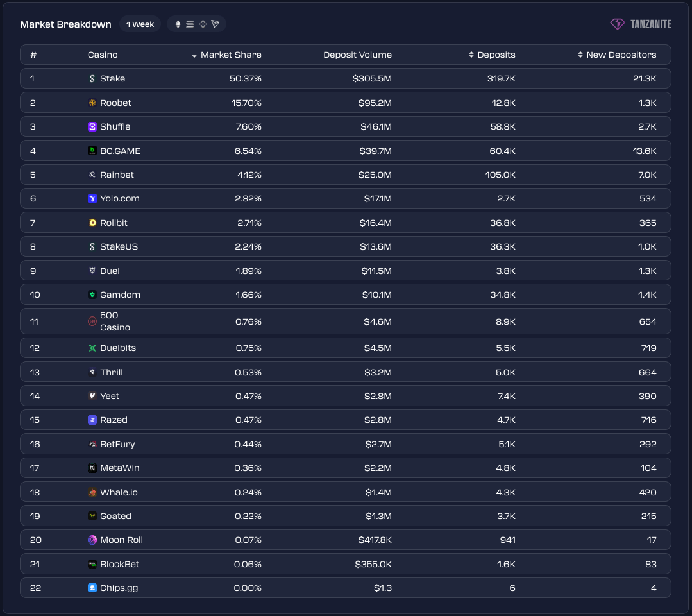
Task: Click the Roobet logo icon
Action: pyautogui.click(x=92, y=103)
